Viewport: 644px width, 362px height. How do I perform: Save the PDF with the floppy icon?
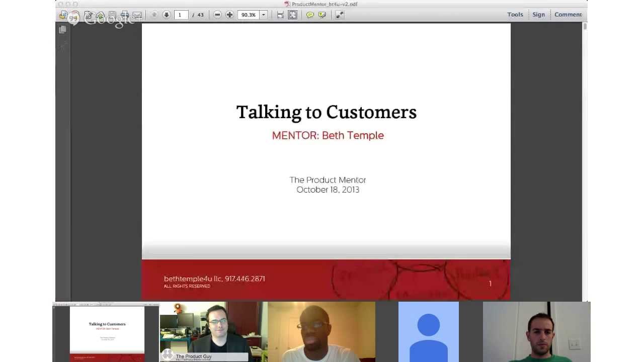coord(113,15)
